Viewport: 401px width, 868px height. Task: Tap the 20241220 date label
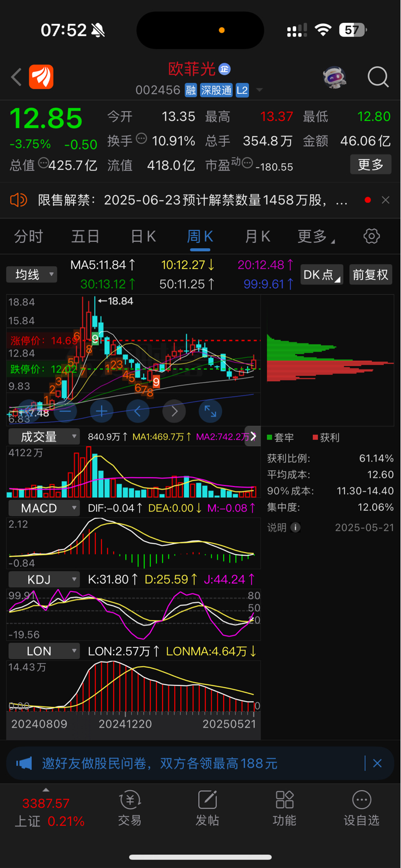point(125,724)
